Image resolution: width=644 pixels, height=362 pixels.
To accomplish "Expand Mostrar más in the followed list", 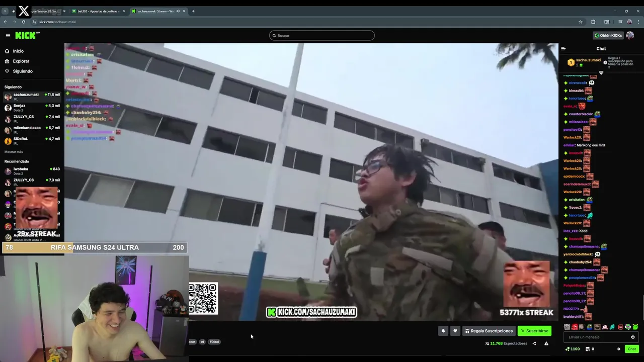I will pos(14,151).
